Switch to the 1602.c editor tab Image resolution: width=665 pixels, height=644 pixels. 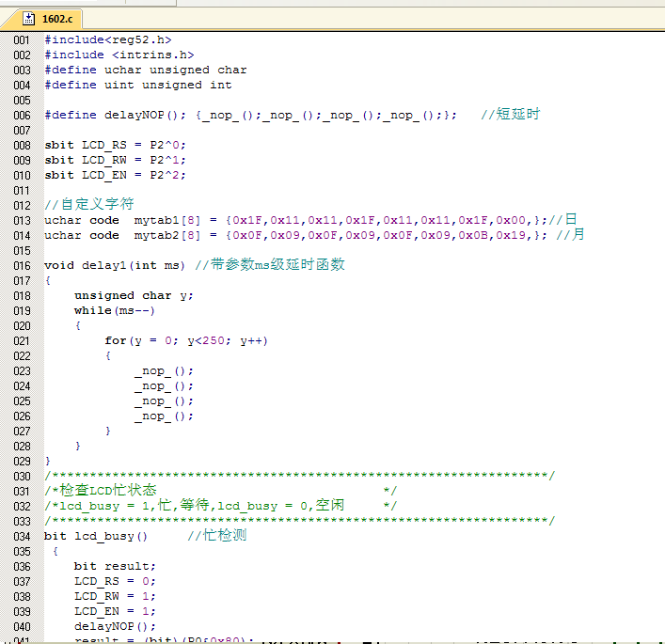pyautogui.click(x=56, y=18)
